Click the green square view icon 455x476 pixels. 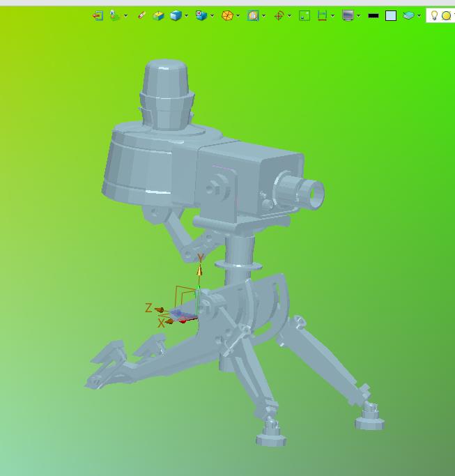(x=304, y=15)
